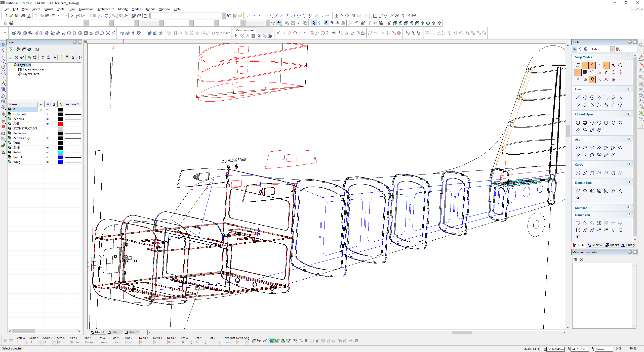Image resolution: width=644 pixels, height=352 pixels.
Task: Click the Undo arrow in toolbar
Action: tap(60, 16)
